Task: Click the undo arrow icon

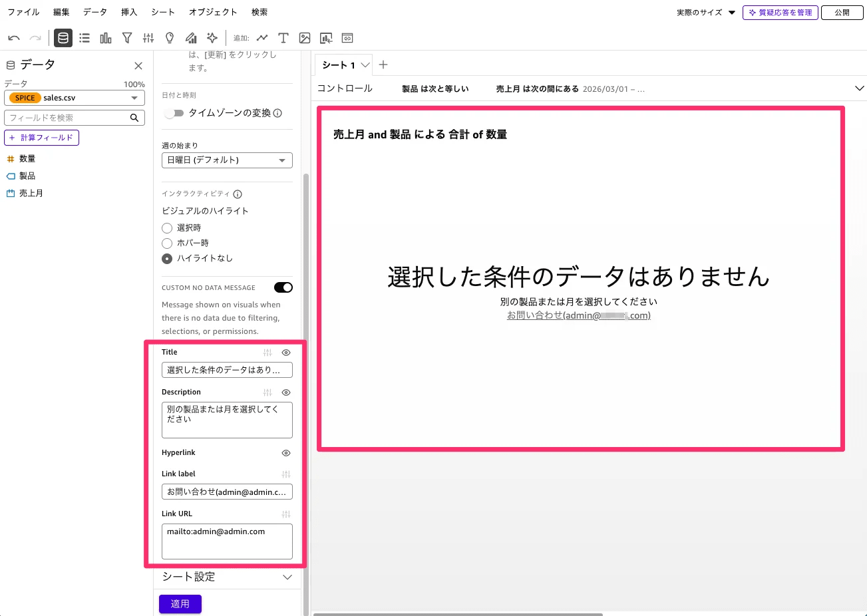Action: click(x=14, y=38)
